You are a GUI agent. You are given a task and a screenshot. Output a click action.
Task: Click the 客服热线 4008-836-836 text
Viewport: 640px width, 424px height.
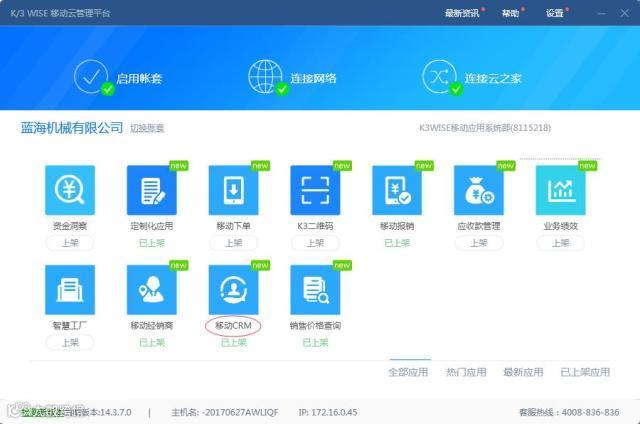(569, 413)
